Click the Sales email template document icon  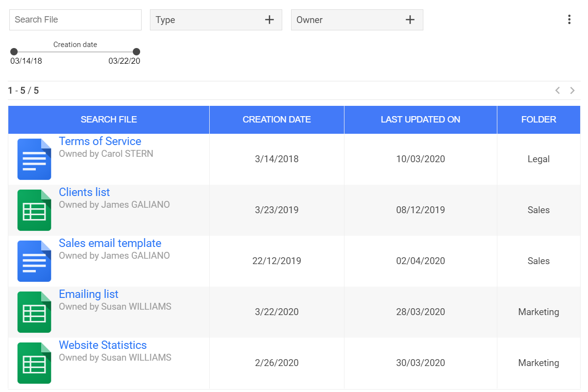point(34,261)
